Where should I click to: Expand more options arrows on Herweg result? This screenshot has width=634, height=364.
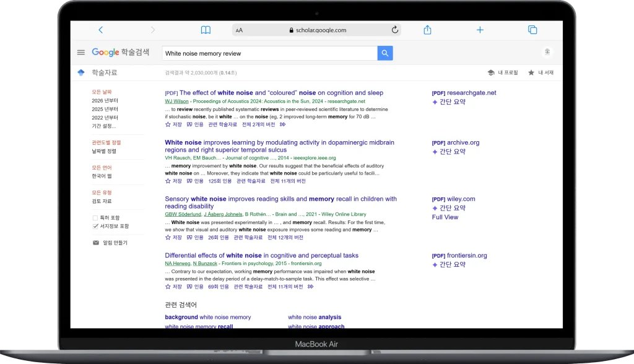[x=310, y=287]
